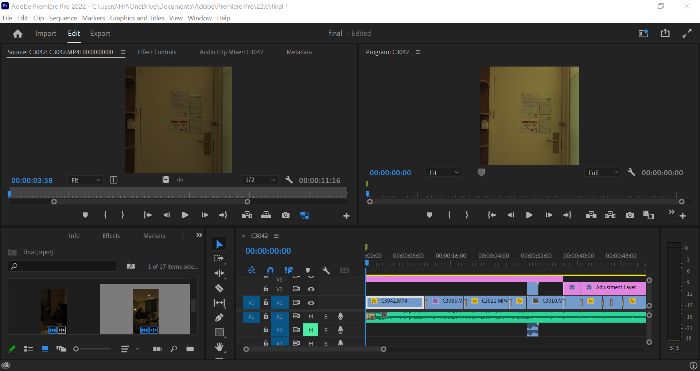Switch project panel to Freeform view

click(61, 349)
